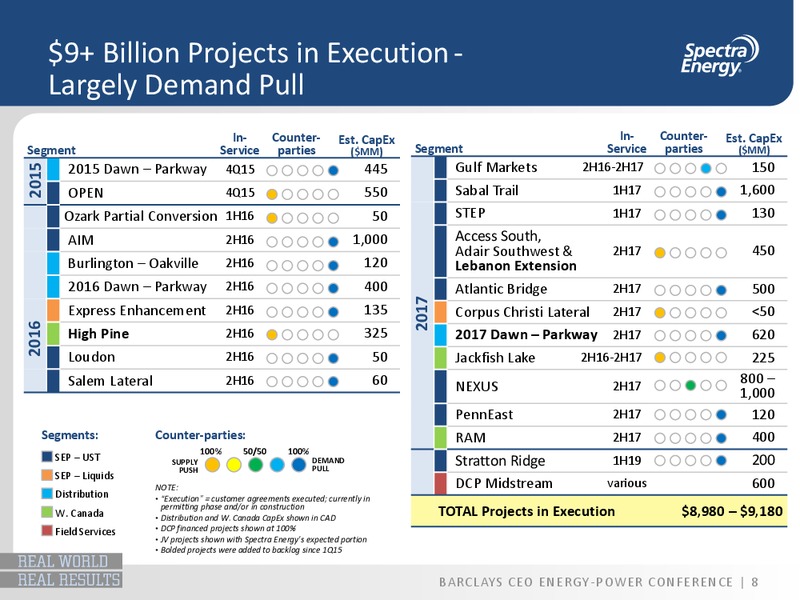Click the green 50/50 legend circle
This screenshot has width=800, height=600.
click(x=256, y=465)
